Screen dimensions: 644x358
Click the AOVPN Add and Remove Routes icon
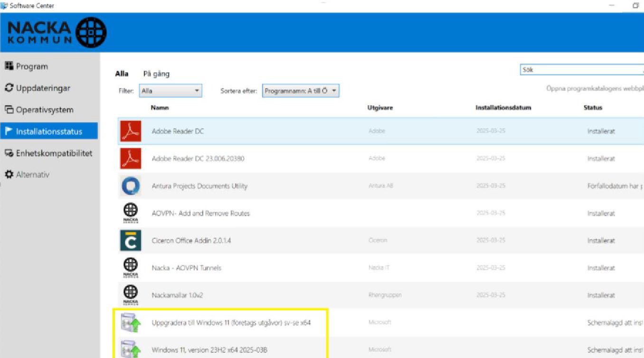[x=130, y=213]
